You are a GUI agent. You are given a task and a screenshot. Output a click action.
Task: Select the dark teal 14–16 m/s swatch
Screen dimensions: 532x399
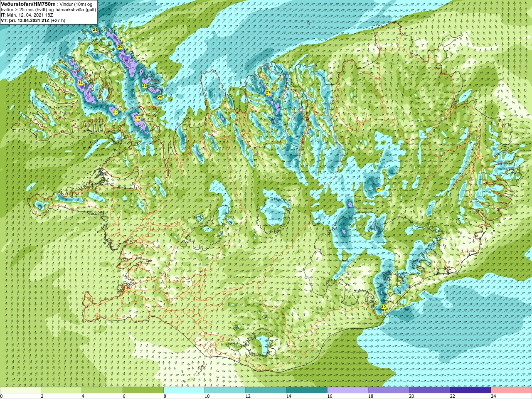[x=307, y=390]
